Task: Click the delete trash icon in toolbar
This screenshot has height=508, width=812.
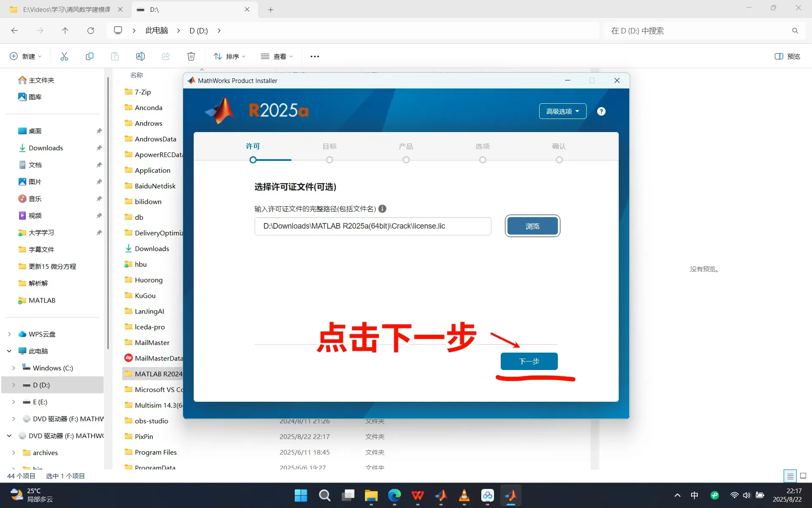Action: [x=191, y=56]
